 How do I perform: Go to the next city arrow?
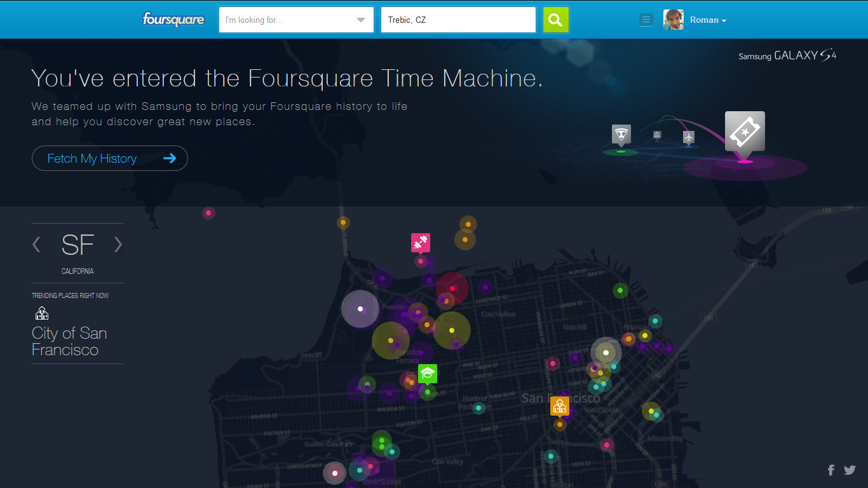point(118,245)
